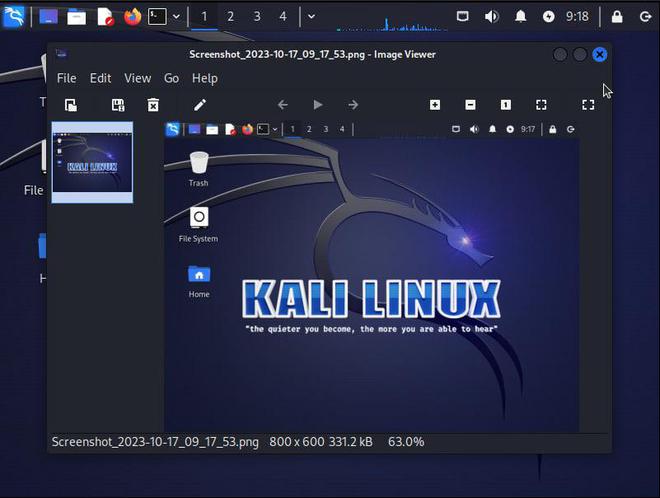This screenshot has width=660, height=498.
Task: Delete image using the trash toolbar icon
Action: point(153,105)
